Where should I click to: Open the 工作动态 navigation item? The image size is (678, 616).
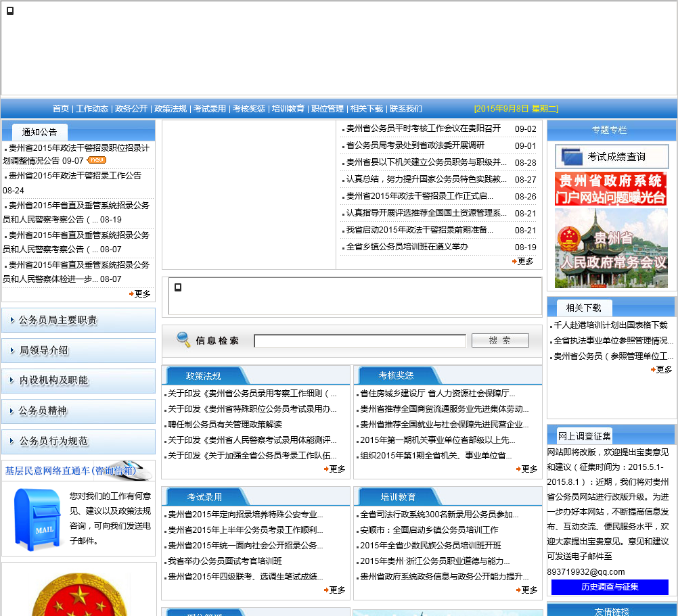coord(92,109)
